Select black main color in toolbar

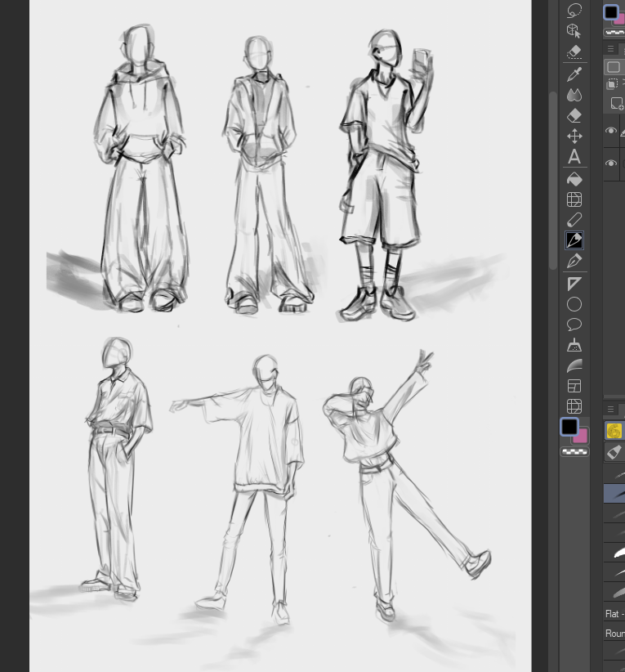569,427
